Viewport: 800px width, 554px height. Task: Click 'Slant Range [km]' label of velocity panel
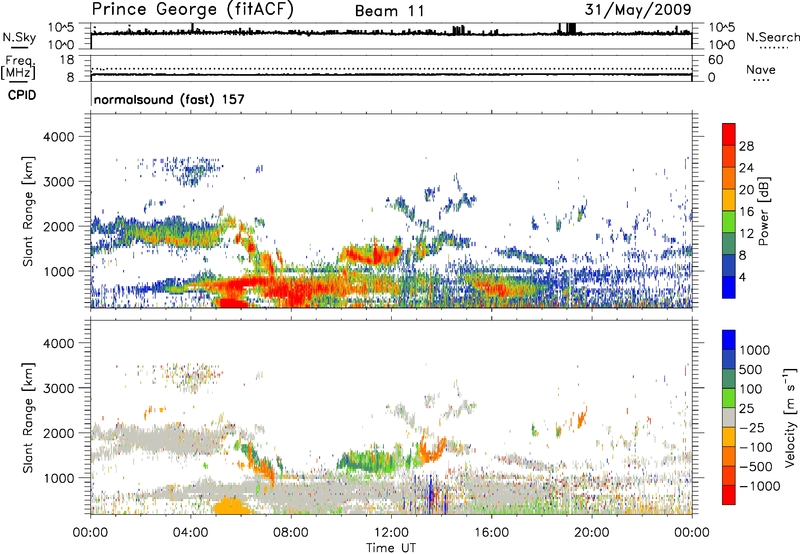tap(28, 418)
